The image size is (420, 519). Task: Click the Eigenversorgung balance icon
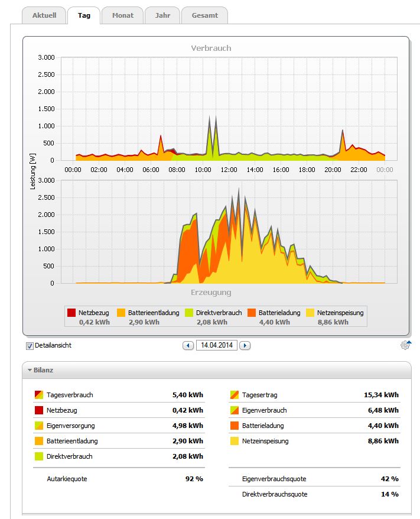39,426
